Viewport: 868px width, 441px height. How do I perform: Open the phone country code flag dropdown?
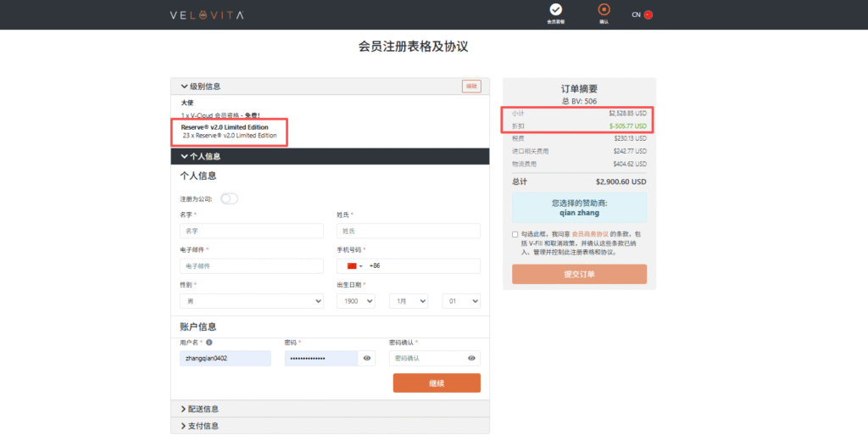[x=354, y=266]
